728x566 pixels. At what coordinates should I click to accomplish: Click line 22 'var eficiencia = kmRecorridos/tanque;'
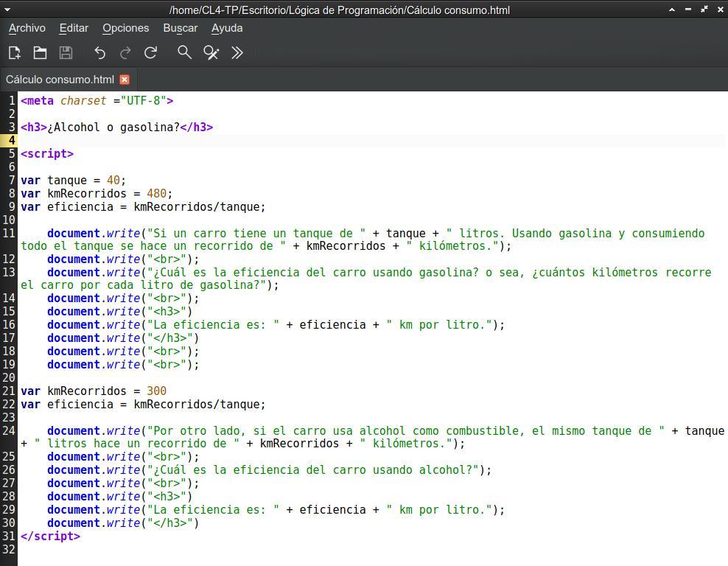(x=143, y=405)
